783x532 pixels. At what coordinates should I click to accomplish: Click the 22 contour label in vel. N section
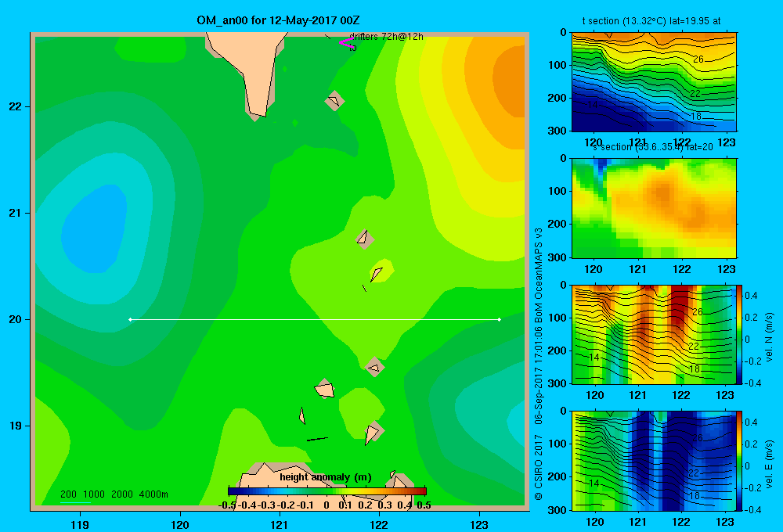pos(694,346)
